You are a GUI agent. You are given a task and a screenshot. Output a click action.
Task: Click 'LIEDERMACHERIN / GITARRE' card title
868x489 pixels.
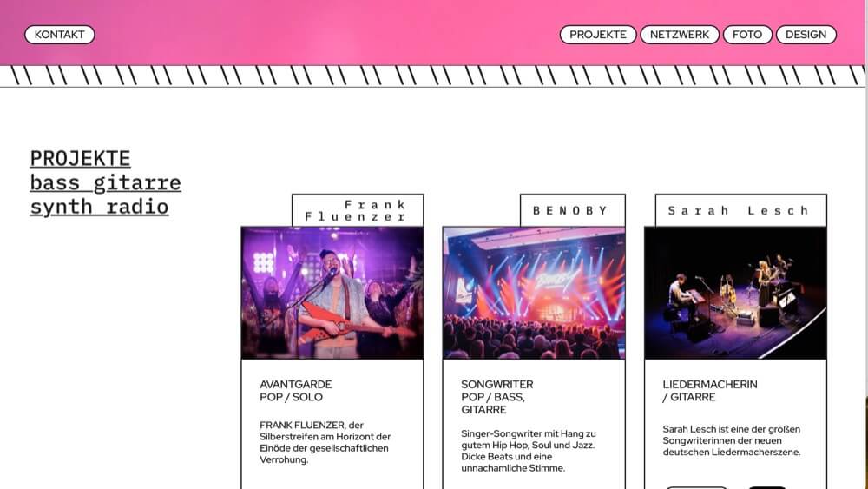710,391
